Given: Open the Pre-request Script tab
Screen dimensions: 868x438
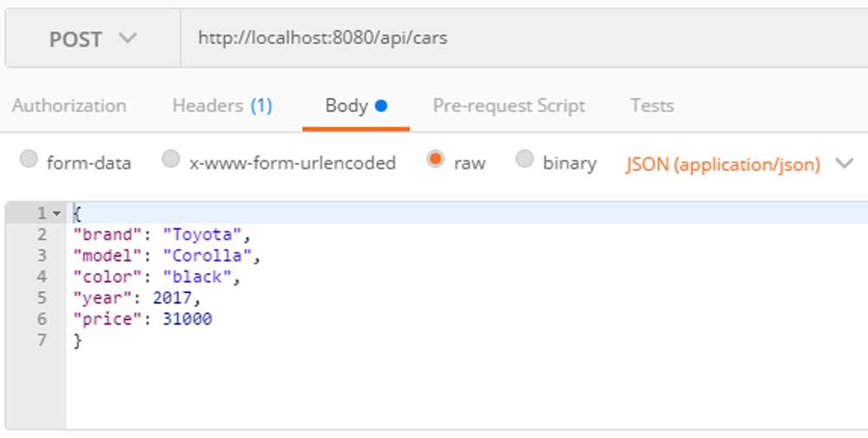Looking at the screenshot, I should pyautogui.click(x=509, y=106).
